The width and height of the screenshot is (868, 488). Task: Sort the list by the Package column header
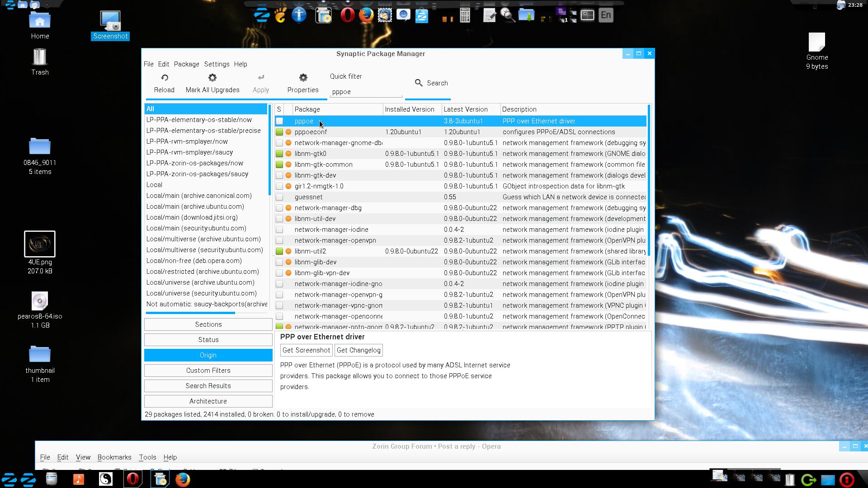[307, 109]
